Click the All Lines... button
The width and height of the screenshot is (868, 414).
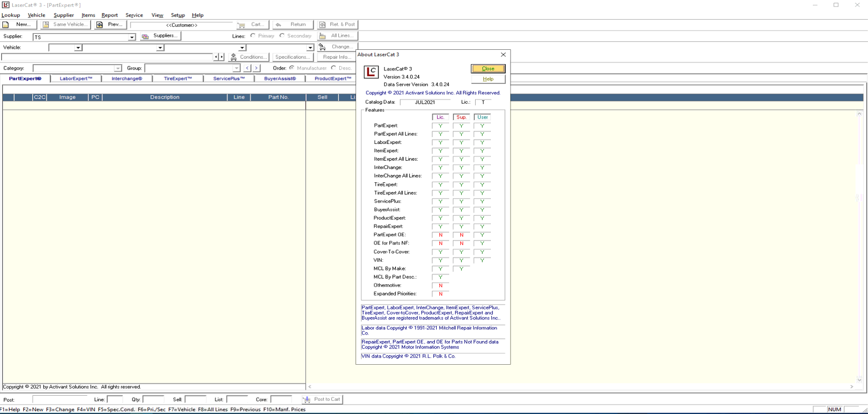coord(337,36)
